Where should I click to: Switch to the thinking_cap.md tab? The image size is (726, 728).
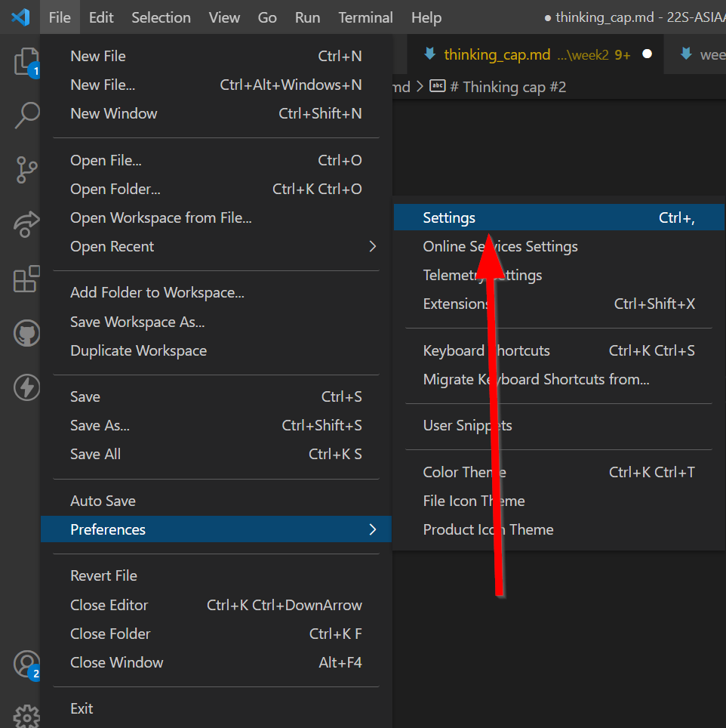(497, 54)
